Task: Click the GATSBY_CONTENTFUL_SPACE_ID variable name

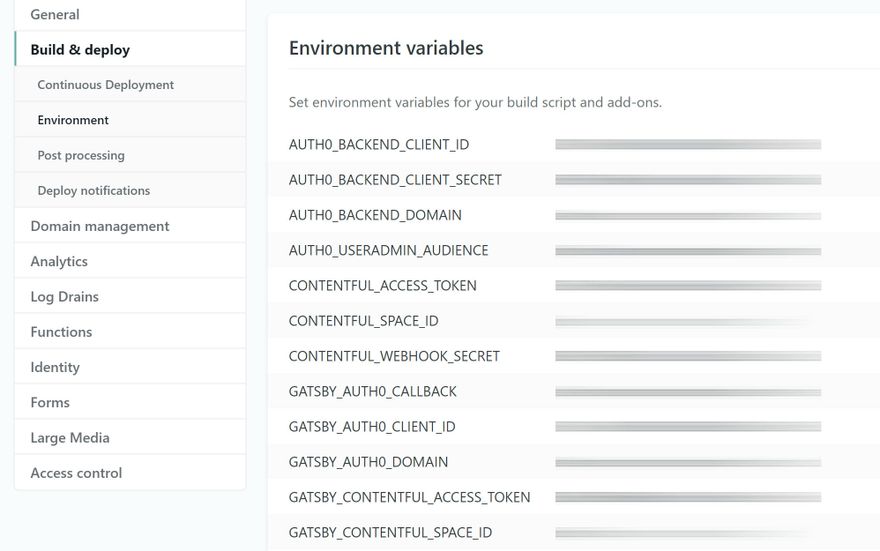Action: coord(390,533)
